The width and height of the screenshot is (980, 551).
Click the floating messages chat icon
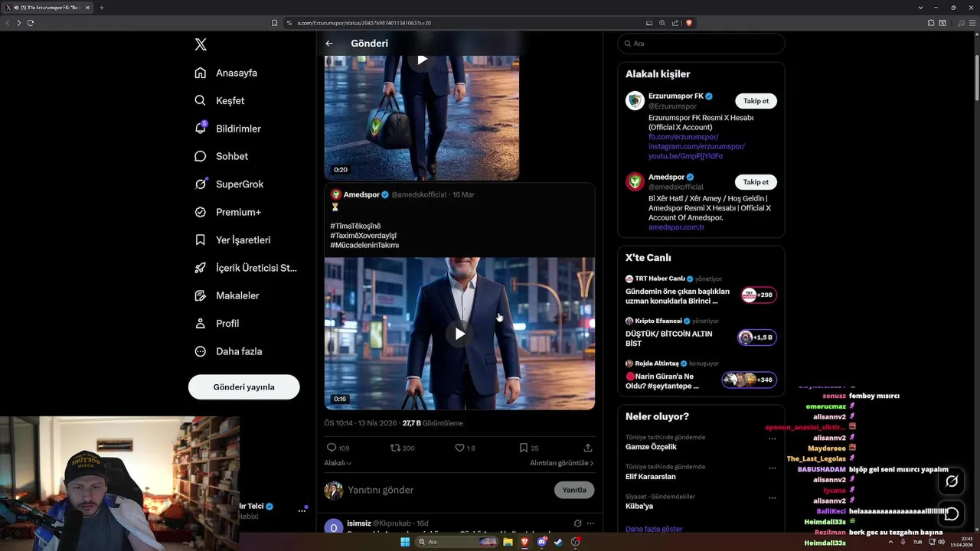pos(952,514)
